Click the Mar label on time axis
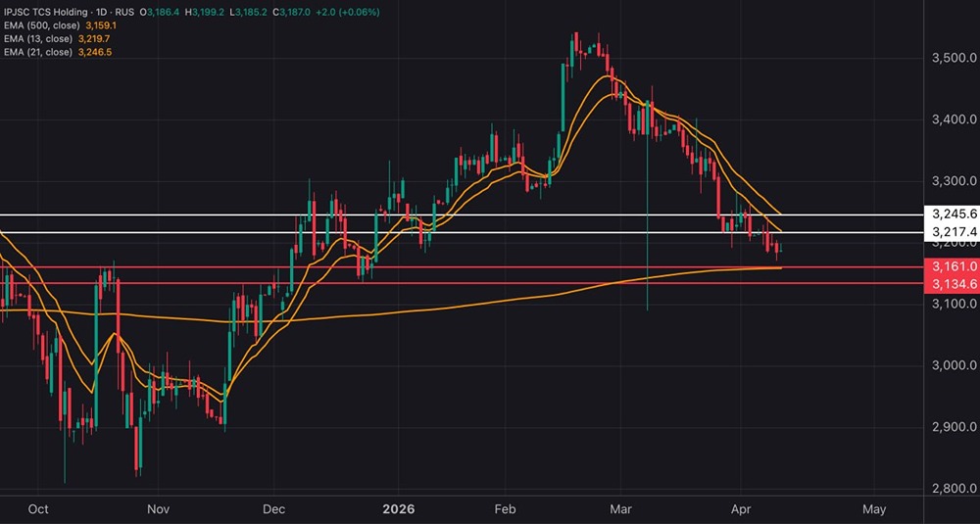 620,509
